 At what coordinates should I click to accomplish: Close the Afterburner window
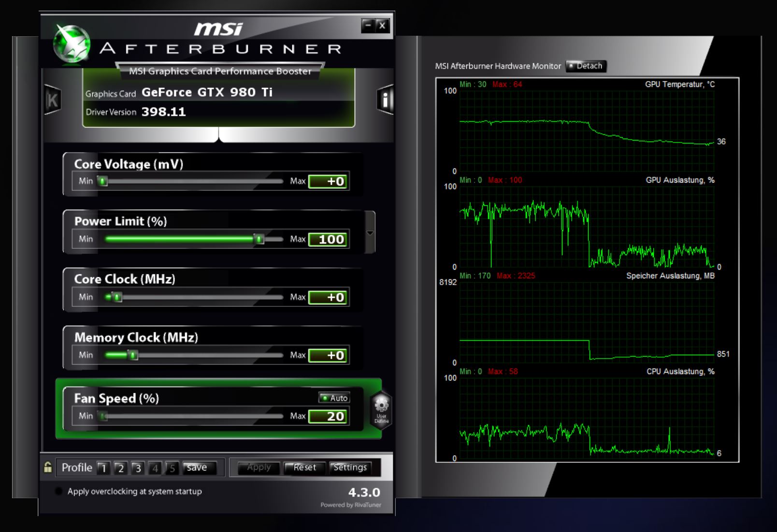382,25
